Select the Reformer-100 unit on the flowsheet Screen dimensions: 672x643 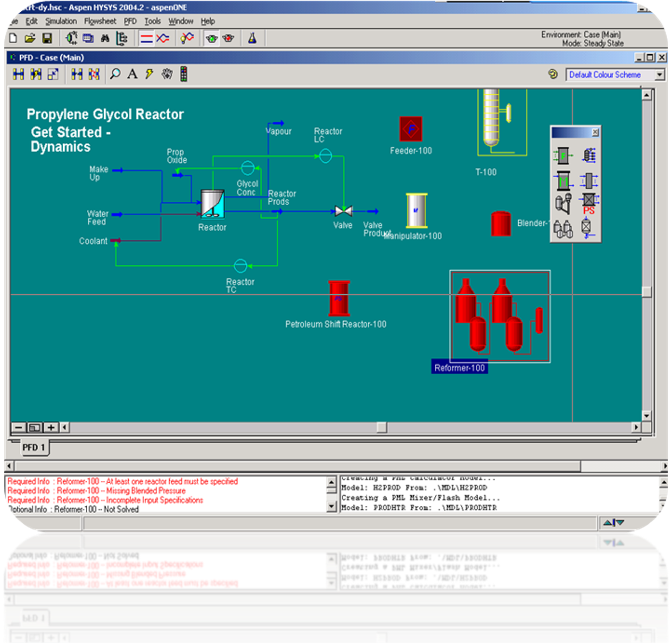click(500, 316)
